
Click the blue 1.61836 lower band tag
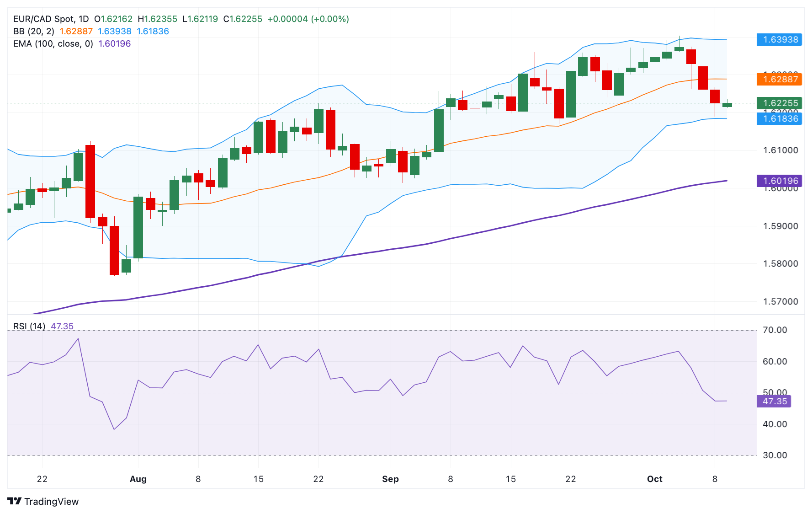[x=780, y=118]
